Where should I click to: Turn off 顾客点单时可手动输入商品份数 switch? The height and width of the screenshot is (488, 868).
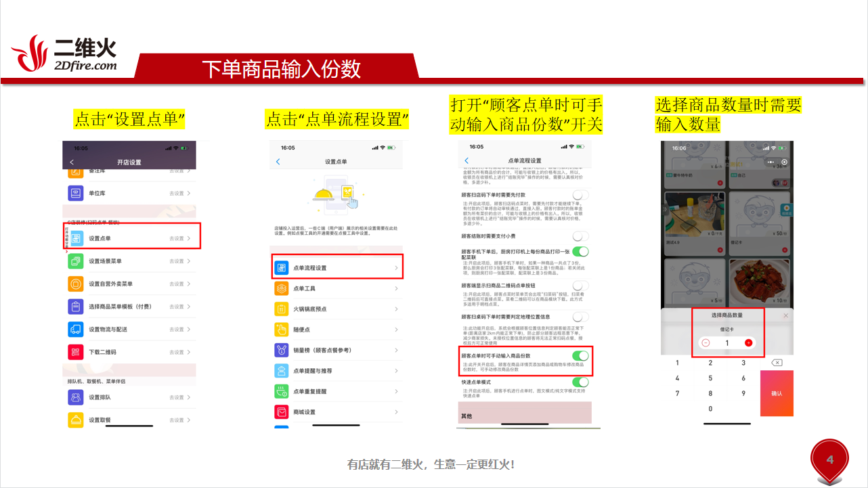point(580,355)
